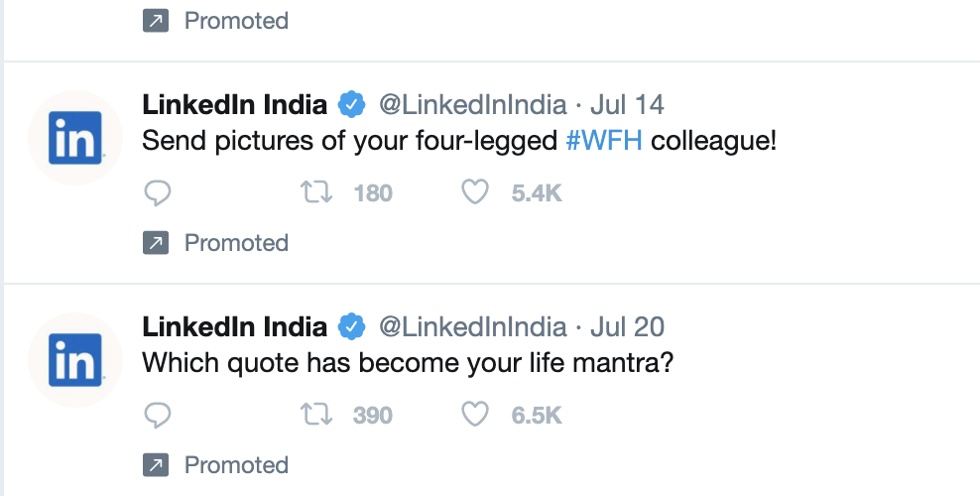Retweet the tweet with 390 retweets
Image resolution: width=980 pixels, height=496 pixels.
pos(315,415)
